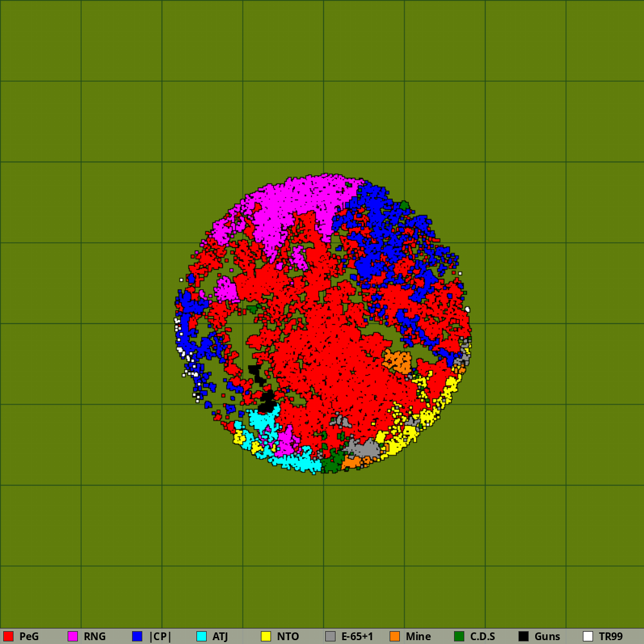Screen dimensions: 644x644
Task: Click the orange Mine color swatch
Action: (x=395, y=636)
